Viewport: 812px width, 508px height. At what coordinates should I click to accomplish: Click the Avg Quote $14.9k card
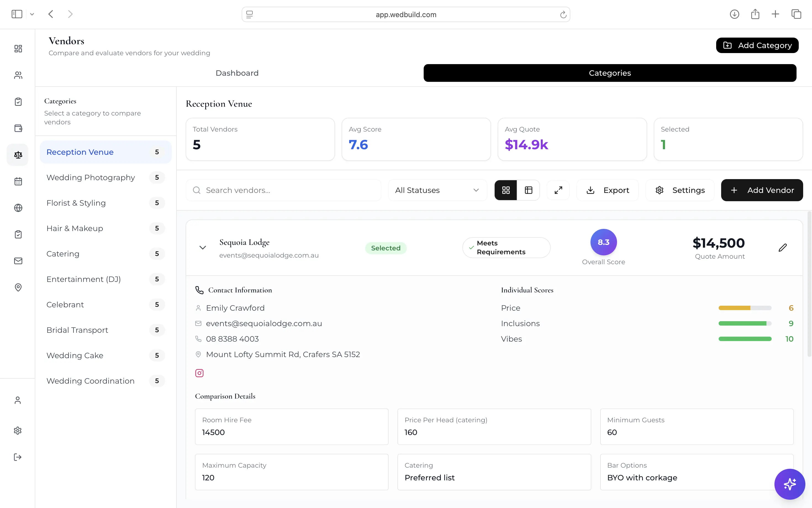(572, 139)
